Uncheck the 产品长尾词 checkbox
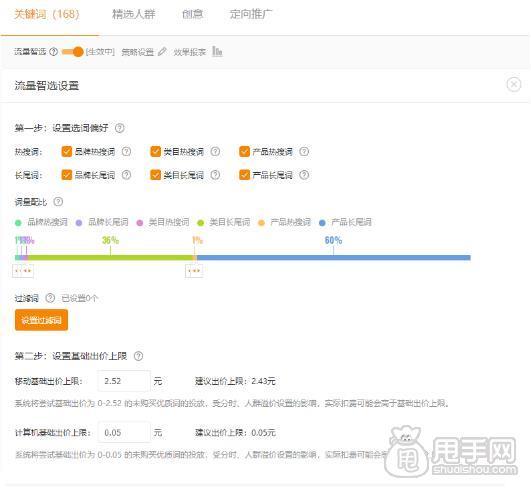This screenshot has height=489, width=531. pos(244,175)
